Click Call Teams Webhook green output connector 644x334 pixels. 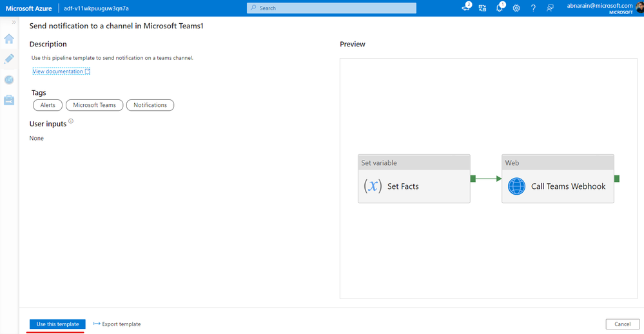click(617, 179)
